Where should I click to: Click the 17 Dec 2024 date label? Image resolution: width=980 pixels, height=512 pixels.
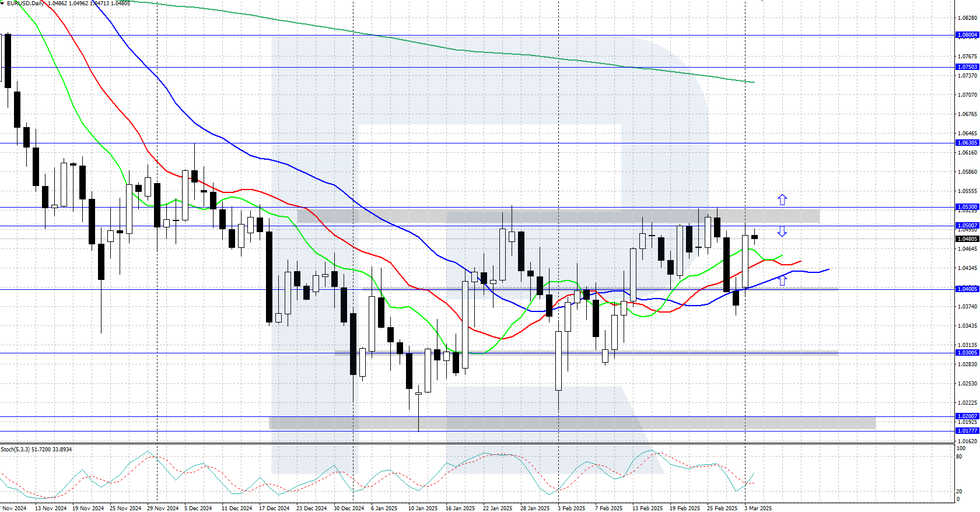point(274,509)
